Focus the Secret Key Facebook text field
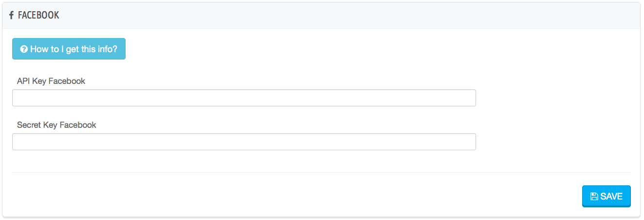 (x=243, y=141)
